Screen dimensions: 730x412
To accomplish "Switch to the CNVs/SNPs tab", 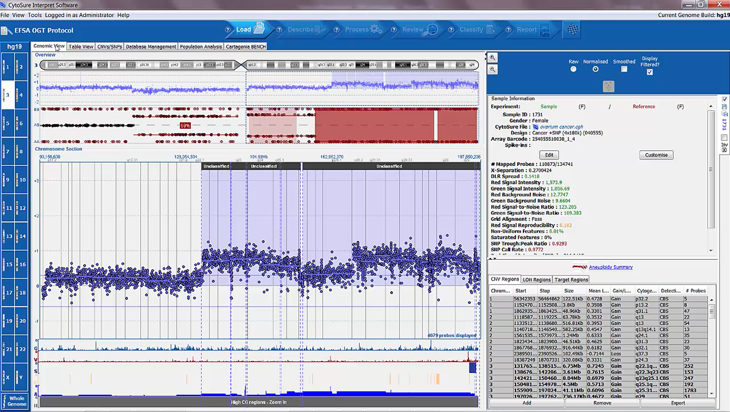I will 109,47.
